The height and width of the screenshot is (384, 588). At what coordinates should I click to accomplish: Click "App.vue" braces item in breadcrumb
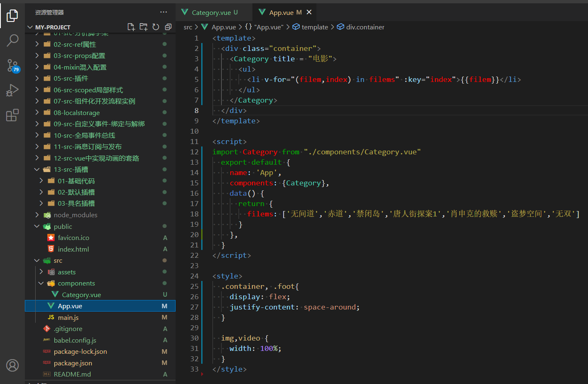point(264,27)
